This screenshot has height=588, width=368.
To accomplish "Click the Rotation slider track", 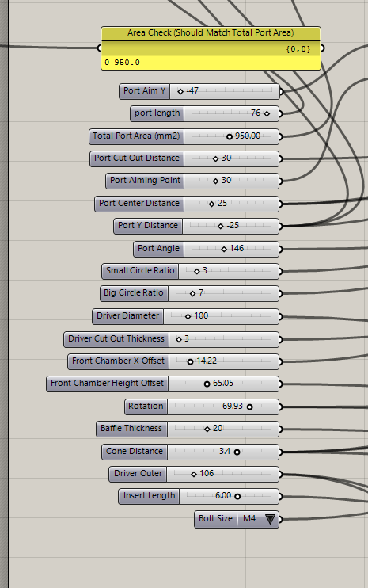I will [222, 407].
